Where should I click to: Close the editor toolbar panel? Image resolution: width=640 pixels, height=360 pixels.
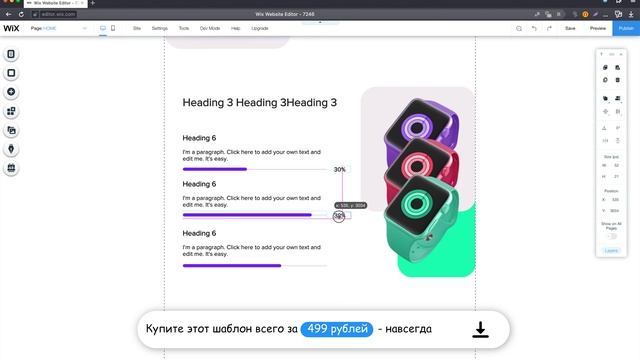point(621,54)
